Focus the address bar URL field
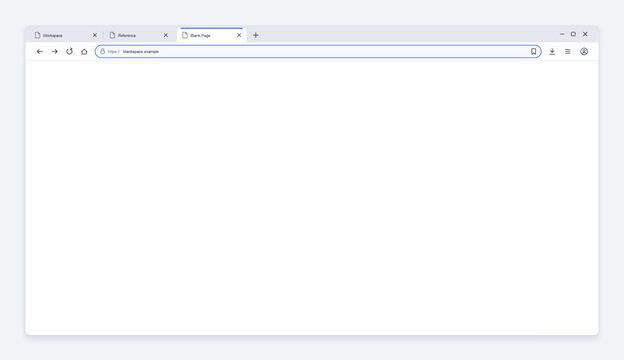This screenshot has width=624, height=360. (318, 51)
